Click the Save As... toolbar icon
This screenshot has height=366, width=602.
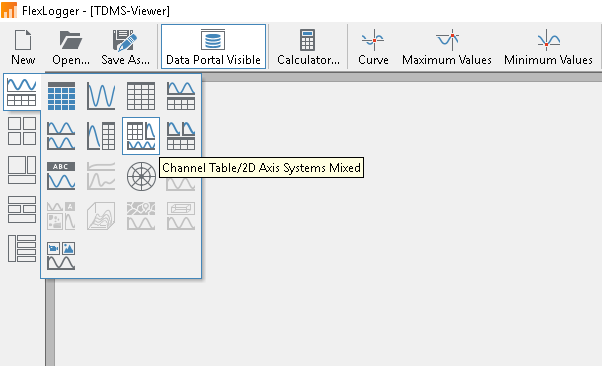pos(125,47)
